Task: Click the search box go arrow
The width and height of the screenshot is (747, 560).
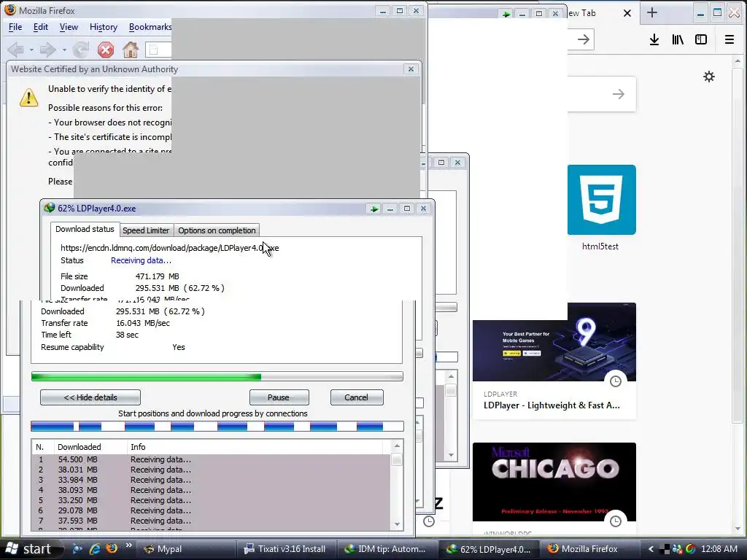Action: coord(619,94)
